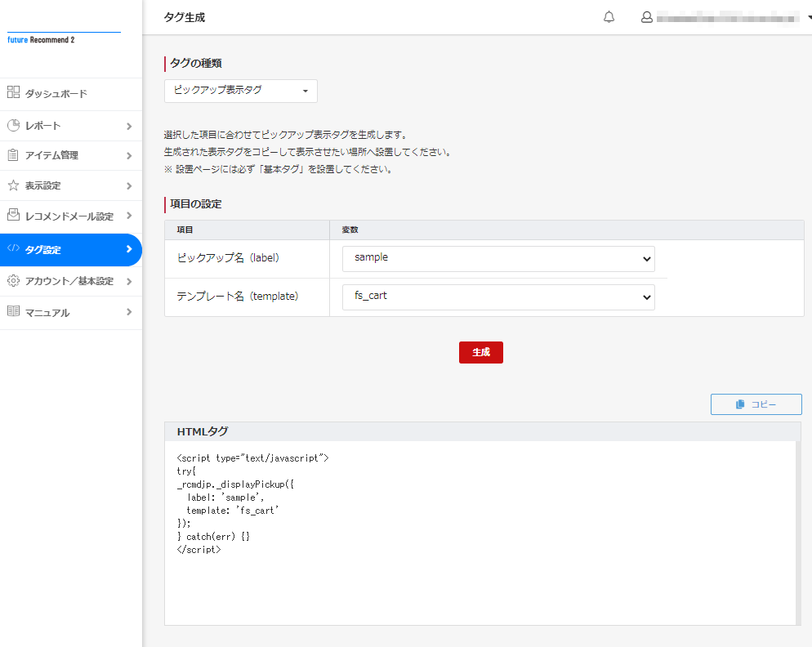Expand the アカウント/基本設定 submenu chevron
This screenshot has width=812, height=647.
coord(129,281)
